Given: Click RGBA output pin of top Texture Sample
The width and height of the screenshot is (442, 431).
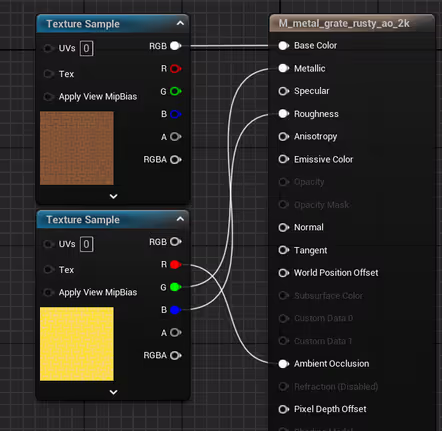Looking at the screenshot, I should pyautogui.click(x=176, y=160).
